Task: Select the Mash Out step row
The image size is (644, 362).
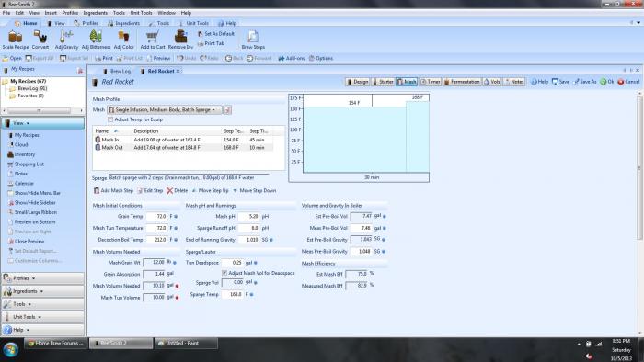Action: (184, 148)
